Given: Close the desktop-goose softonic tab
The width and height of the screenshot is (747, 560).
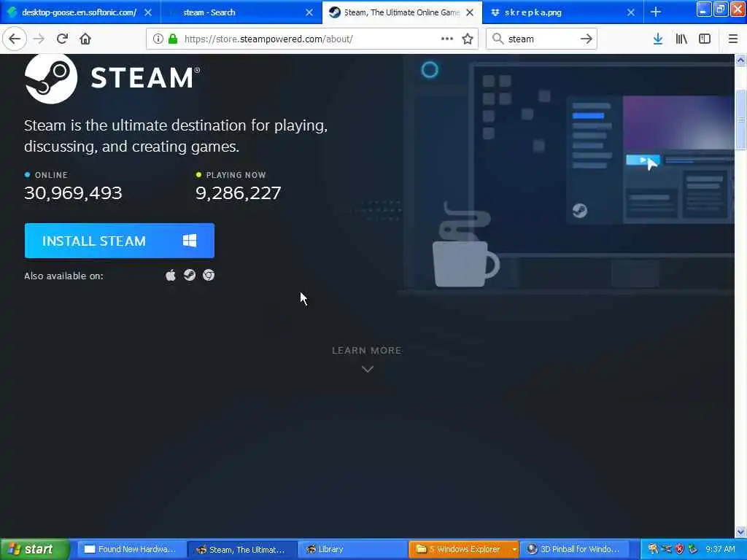Looking at the screenshot, I should click(148, 12).
